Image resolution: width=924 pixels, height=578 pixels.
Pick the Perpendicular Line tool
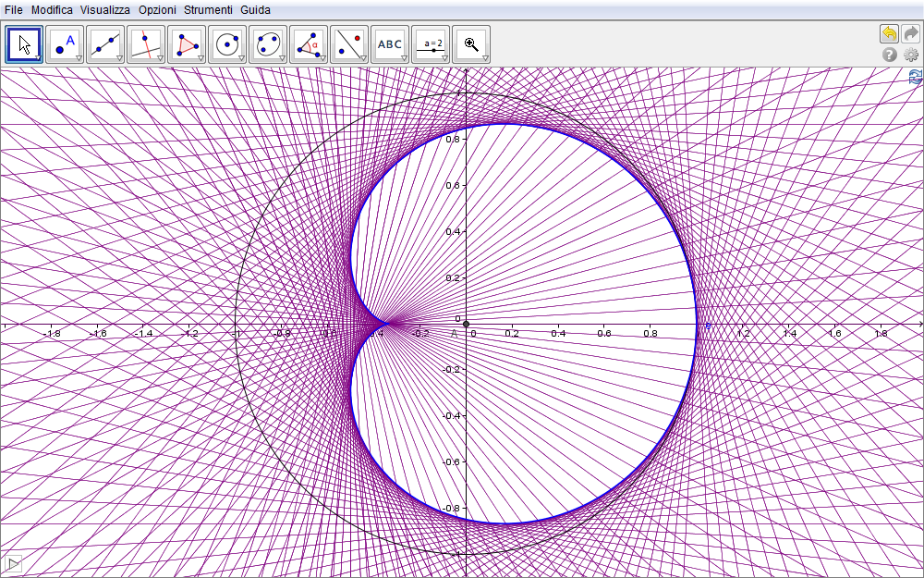146,44
